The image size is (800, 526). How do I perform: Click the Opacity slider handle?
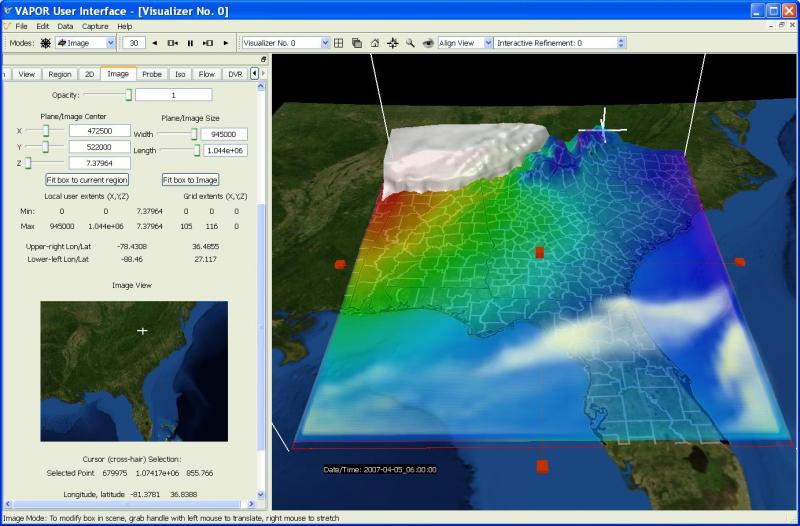pyautogui.click(x=128, y=95)
